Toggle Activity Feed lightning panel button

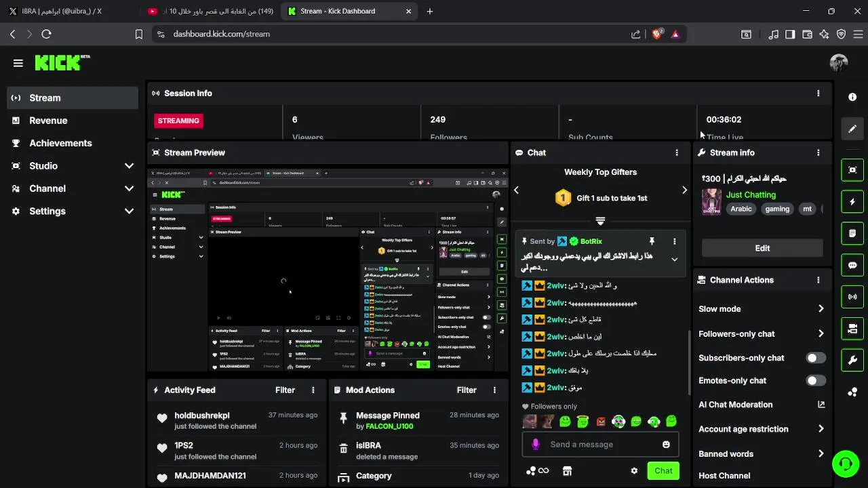tap(852, 202)
